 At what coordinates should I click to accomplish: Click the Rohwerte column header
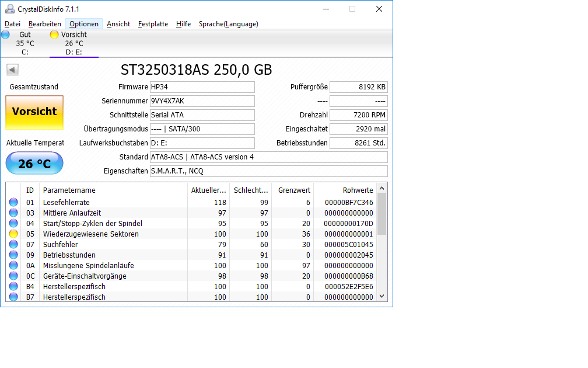coord(345,190)
